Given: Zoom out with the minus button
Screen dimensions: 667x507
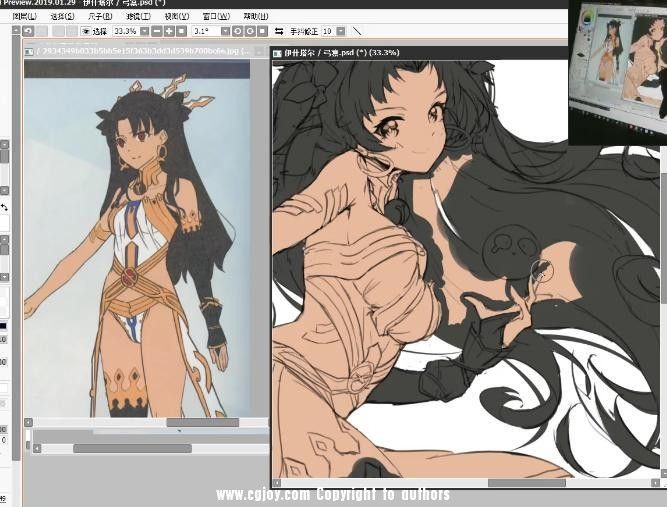Looking at the screenshot, I should coord(157,31).
